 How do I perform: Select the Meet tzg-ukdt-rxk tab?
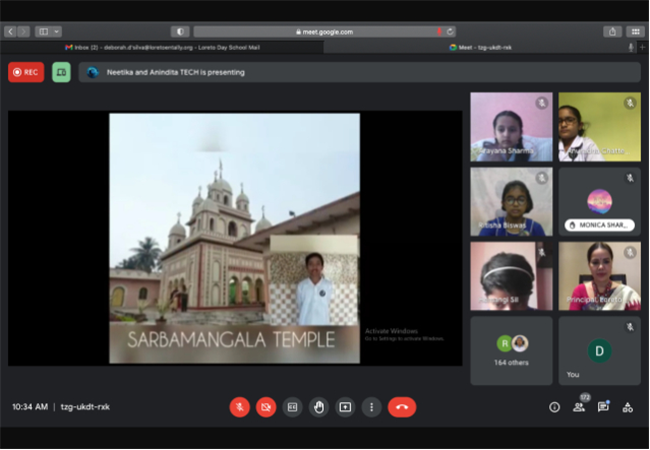tap(480, 47)
